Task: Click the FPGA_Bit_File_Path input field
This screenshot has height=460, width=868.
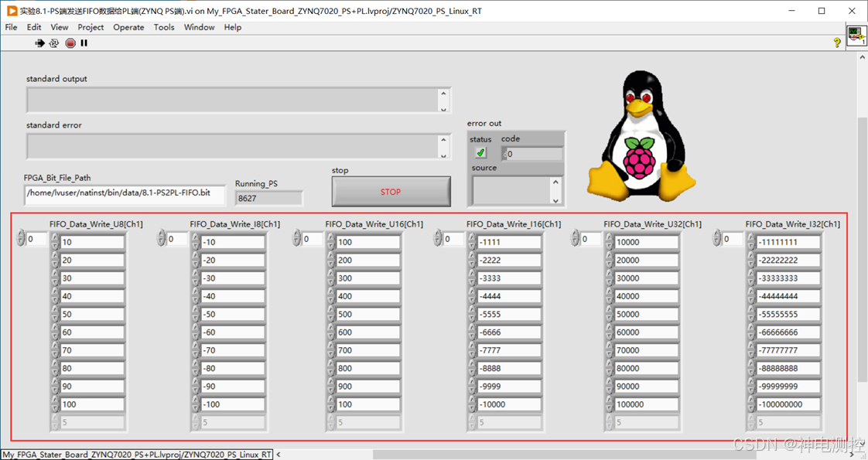Action: tap(125, 194)
